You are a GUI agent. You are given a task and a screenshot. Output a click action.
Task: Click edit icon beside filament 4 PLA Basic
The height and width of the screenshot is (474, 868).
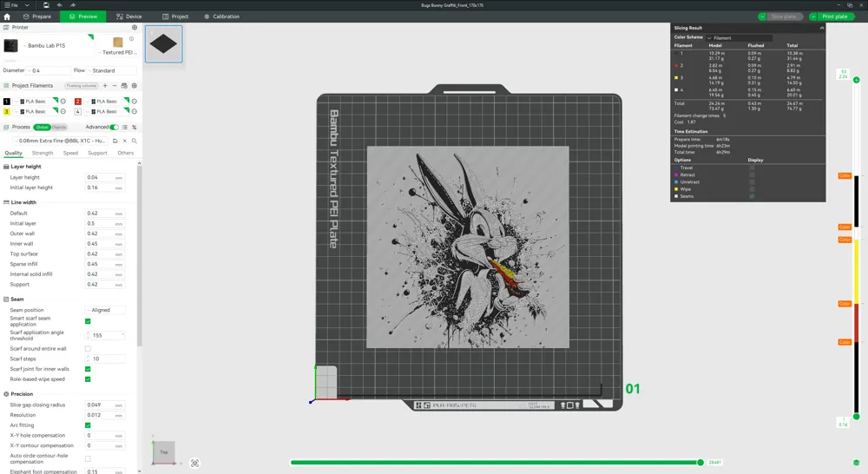(x=134, y=111)
